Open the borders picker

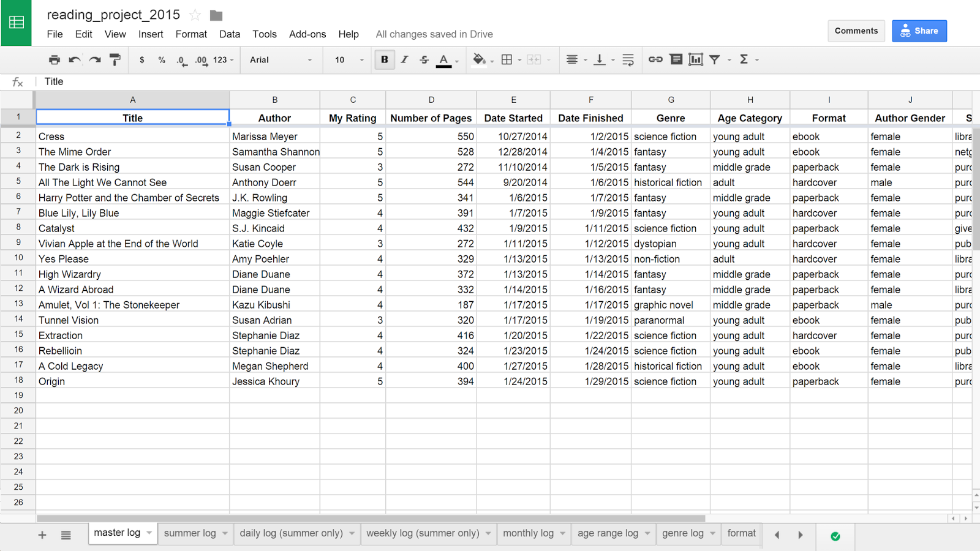click(507, 59)
